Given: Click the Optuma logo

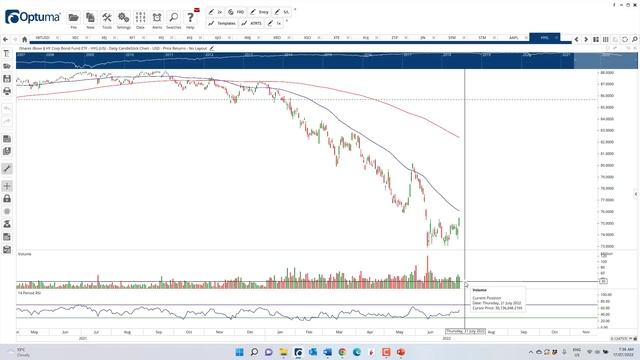Looking at the screenshot, I should (33, 17).
